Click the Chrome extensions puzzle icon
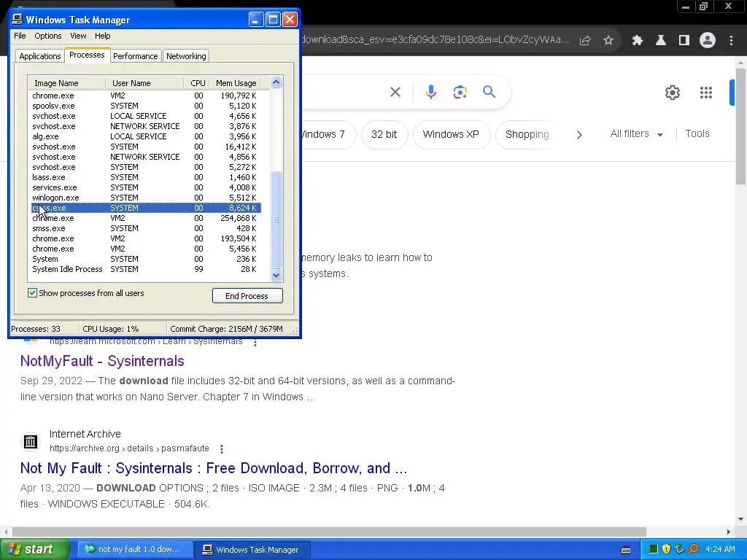Screen dimensions: 747x560 [637, 41]
